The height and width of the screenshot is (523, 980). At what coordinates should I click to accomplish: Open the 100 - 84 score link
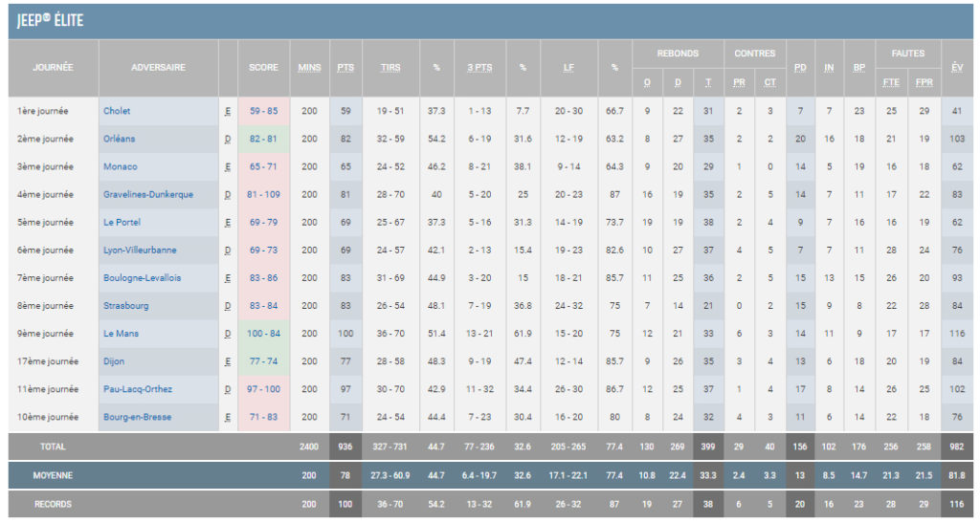click(264, 334)
